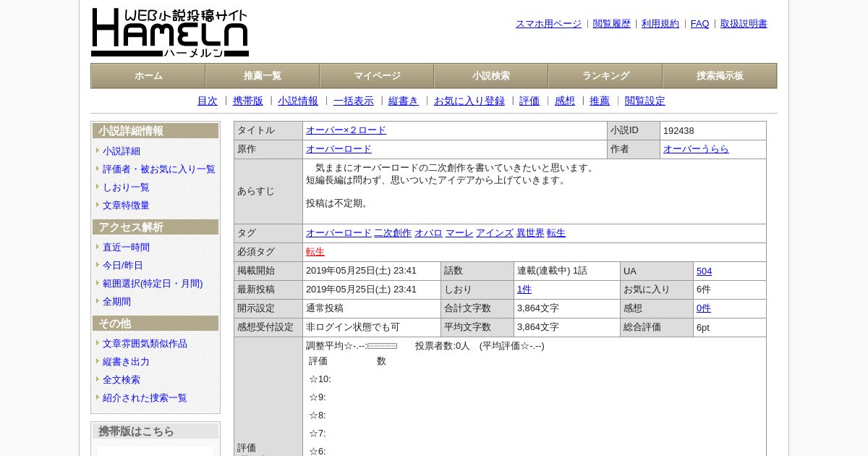
Task: Open 閲覧履歴 in the top links
Action: (x=612, y=24)
